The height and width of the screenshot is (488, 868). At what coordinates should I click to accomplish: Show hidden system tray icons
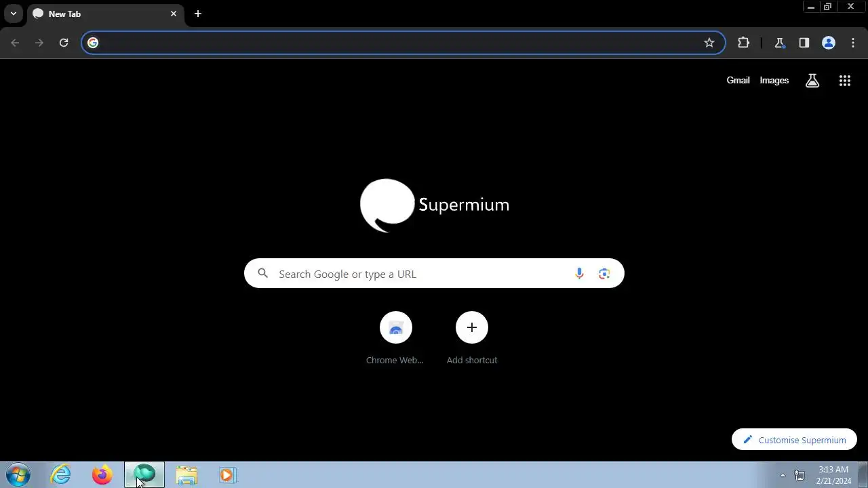(783, 475)
